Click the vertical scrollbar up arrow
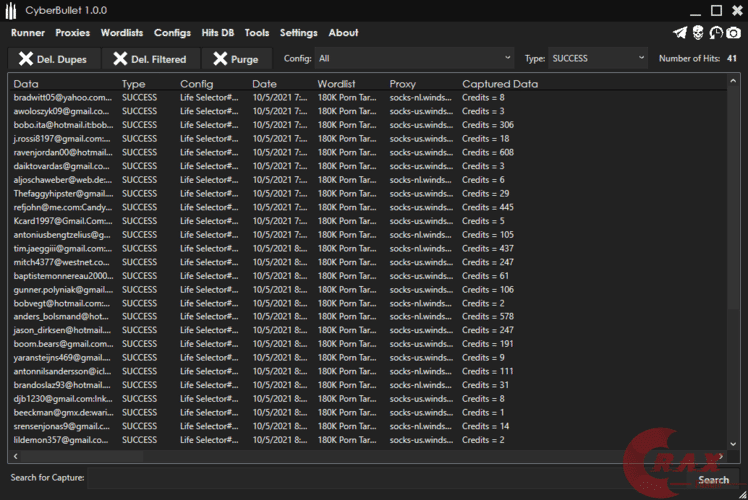Viewport: 748px width, 500px height. coord(733,81)
